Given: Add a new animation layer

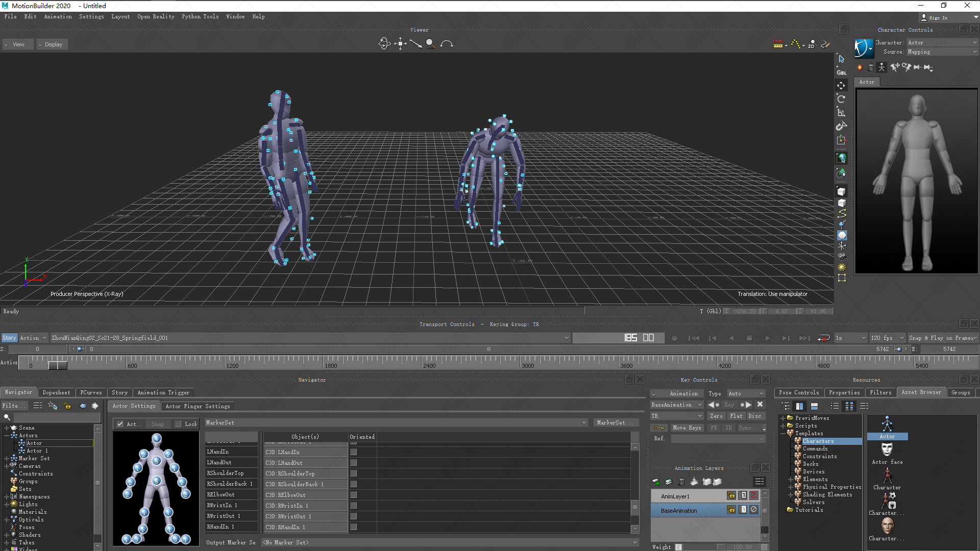Looking at the screenshot, I should pyautogui.click(x=656, y=482).
